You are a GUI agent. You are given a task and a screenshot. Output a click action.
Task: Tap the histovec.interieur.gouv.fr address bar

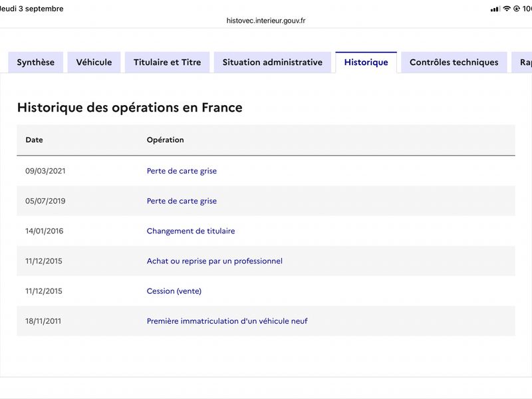click(x=266, y=21)
